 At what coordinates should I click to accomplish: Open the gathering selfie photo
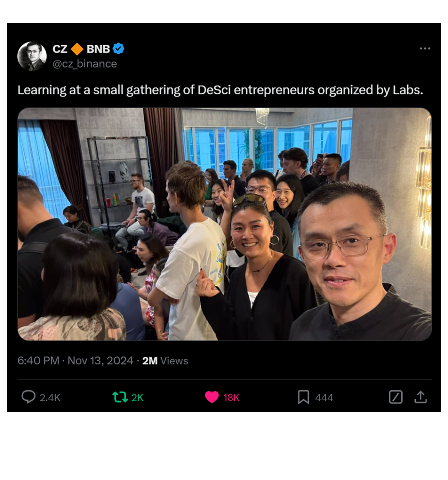pyautogui.click(x=225, y=224)
